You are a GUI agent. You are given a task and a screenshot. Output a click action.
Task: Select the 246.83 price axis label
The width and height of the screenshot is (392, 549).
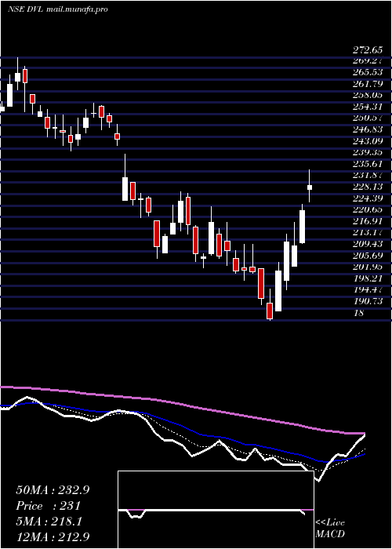pyautogui.click(x=368, y=129)
